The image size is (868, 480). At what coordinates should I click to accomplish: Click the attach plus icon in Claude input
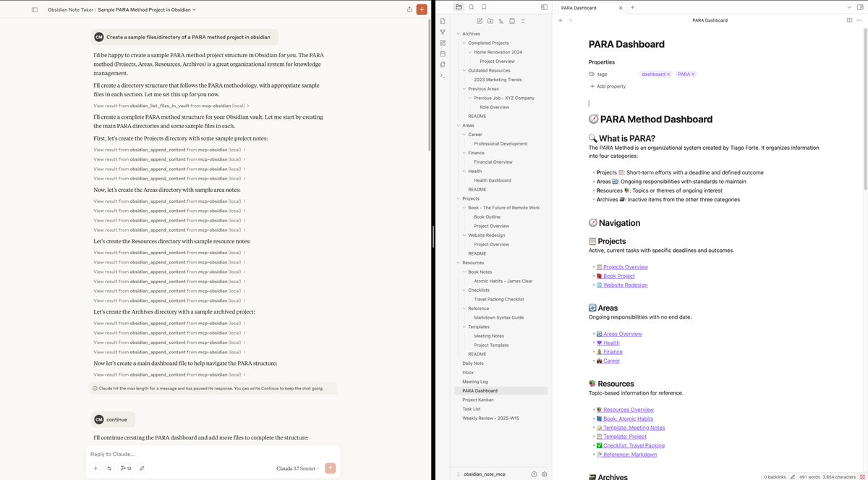pos(95,468)
